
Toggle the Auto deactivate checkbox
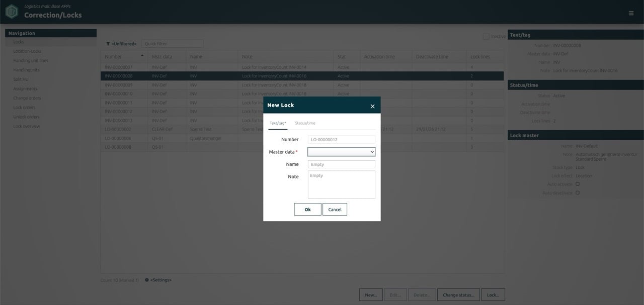(x=578, y=192)
